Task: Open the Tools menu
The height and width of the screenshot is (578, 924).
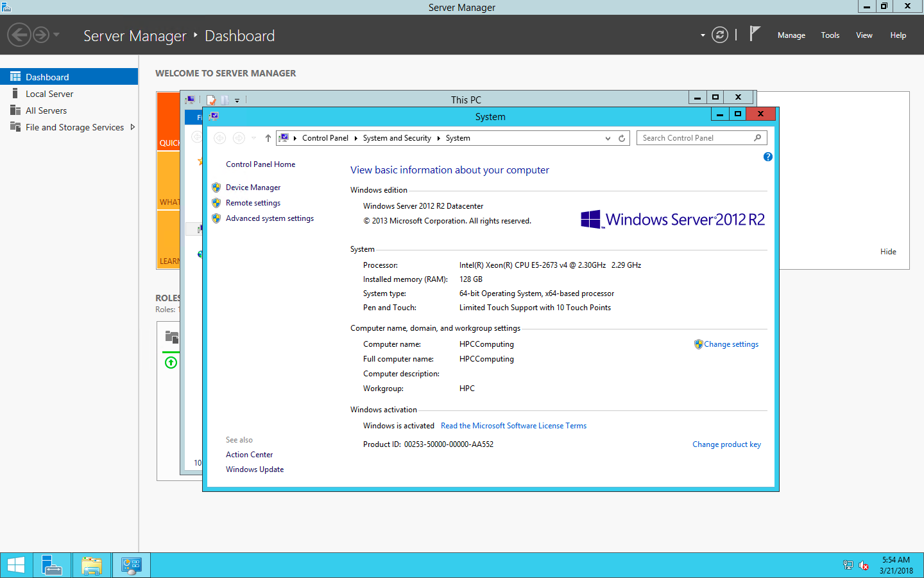Action: pyautogui.click(x=830, y=35)
